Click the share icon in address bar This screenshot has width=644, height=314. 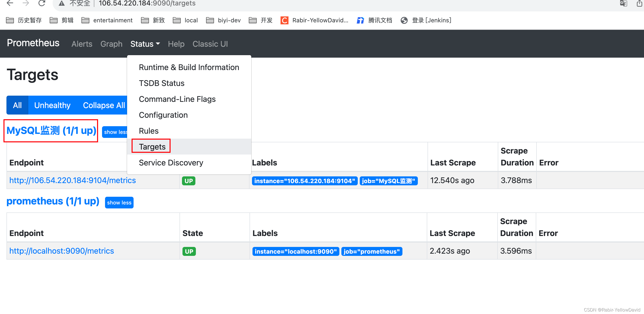[639, 3]
